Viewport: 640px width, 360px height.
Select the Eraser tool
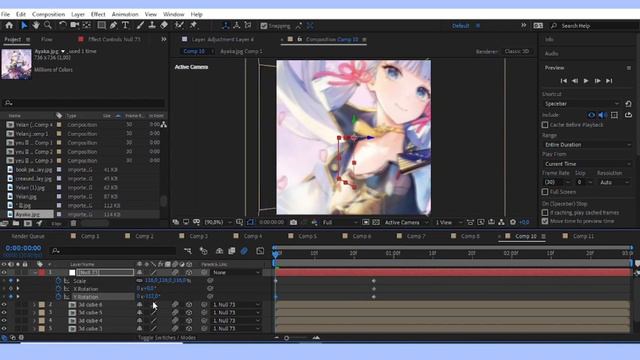tap(164, 25)
